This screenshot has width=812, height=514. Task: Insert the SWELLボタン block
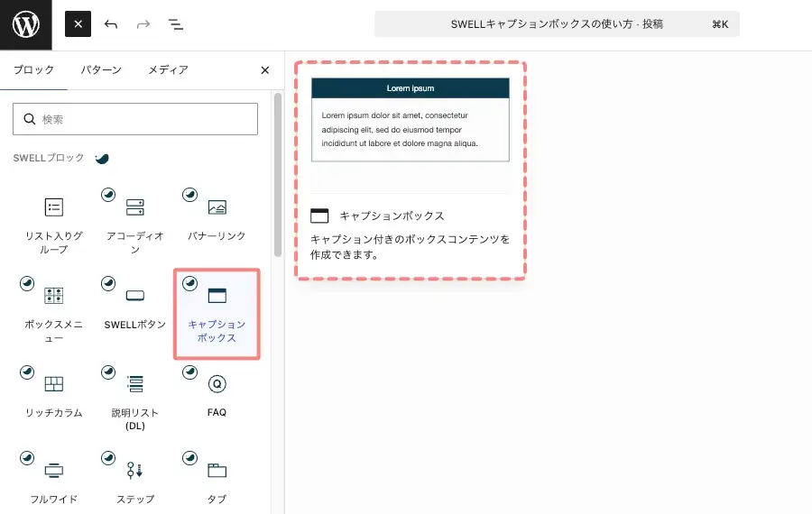(135, 313)
